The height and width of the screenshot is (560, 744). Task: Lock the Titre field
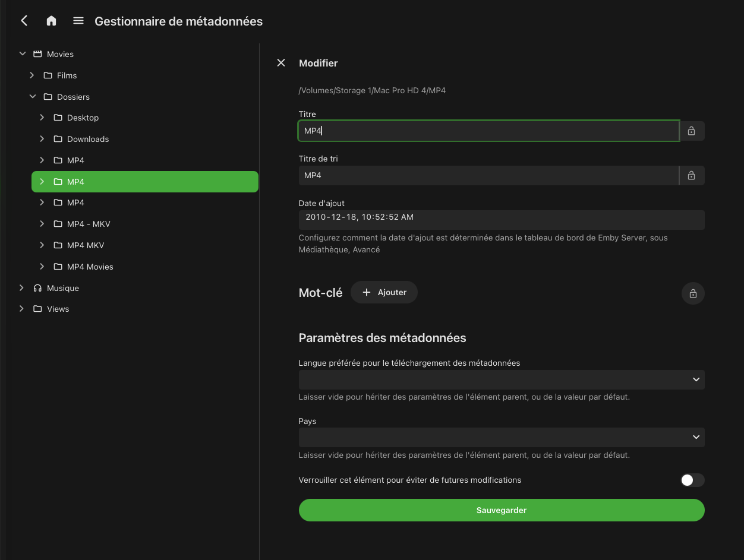click(691, 131)
